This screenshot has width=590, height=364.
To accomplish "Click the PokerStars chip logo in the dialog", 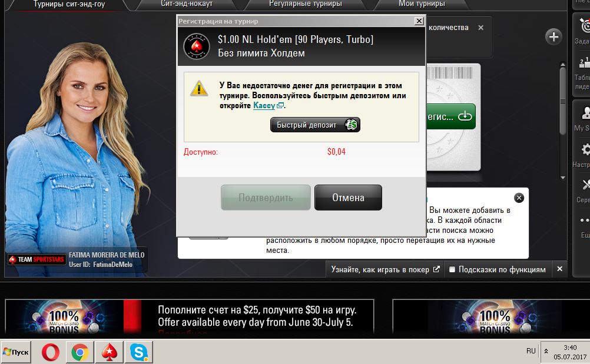I will pos(197,46).
